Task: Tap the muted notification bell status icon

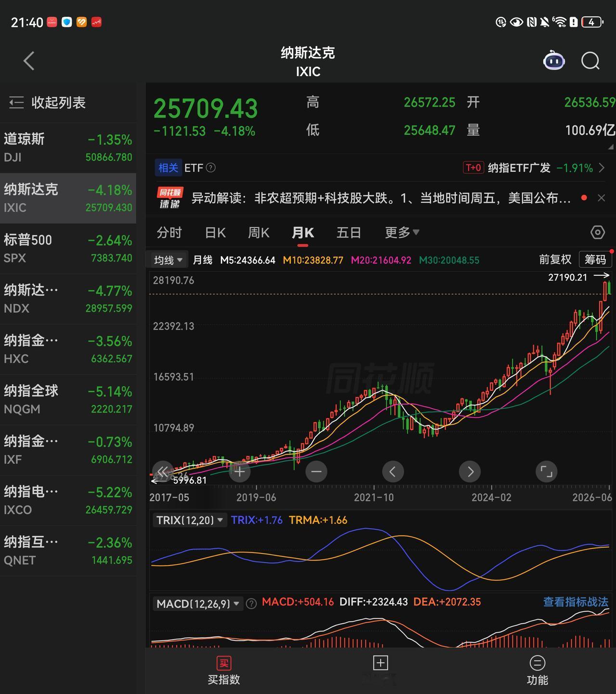Action: tap(544, 22)
